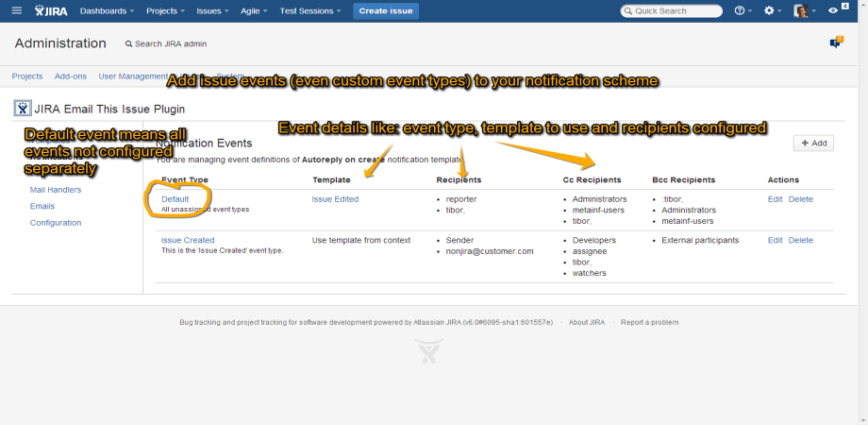Click the Cc Recipients column header
Image resolution: width=868 pixels, height=425 pixels.
592,180
